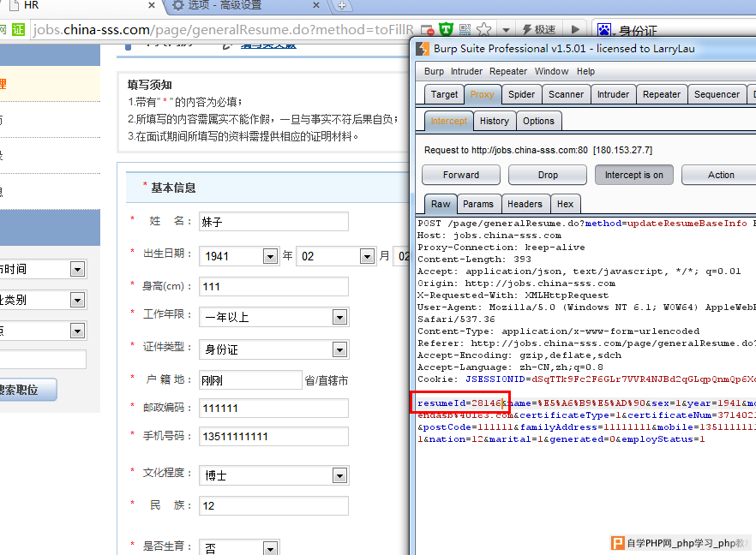Image resolution: width=756 pixels, height=555 pixels.
Task: Open the Repeater tool tab
Action: pos(662,94)
